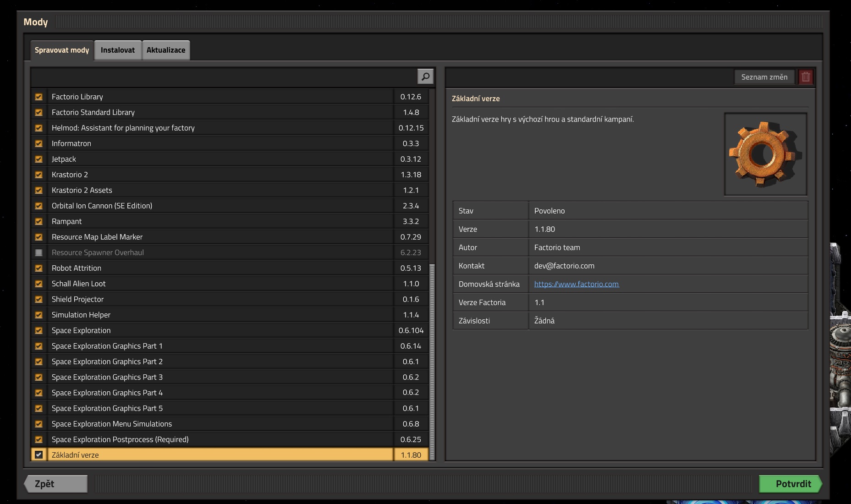Open the Aktualizace tab
The image size is (851, 504).
pyautogui.click(x=166, y=50)
